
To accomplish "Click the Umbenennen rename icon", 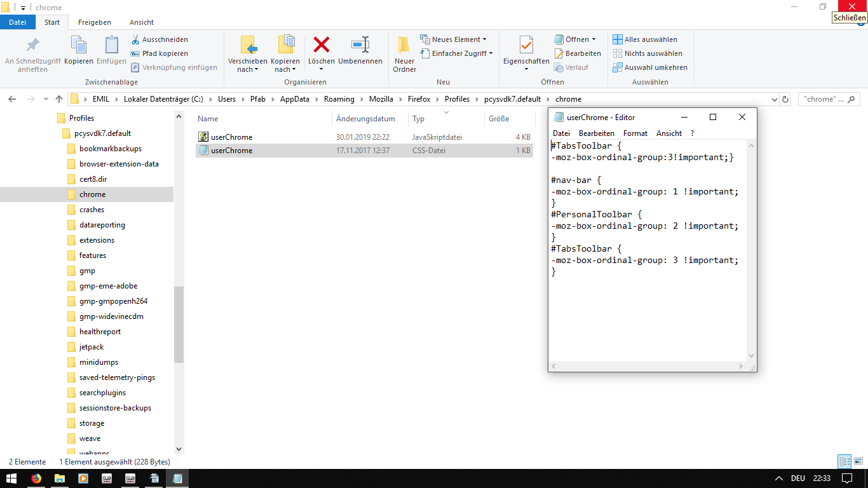I will 360,45.
